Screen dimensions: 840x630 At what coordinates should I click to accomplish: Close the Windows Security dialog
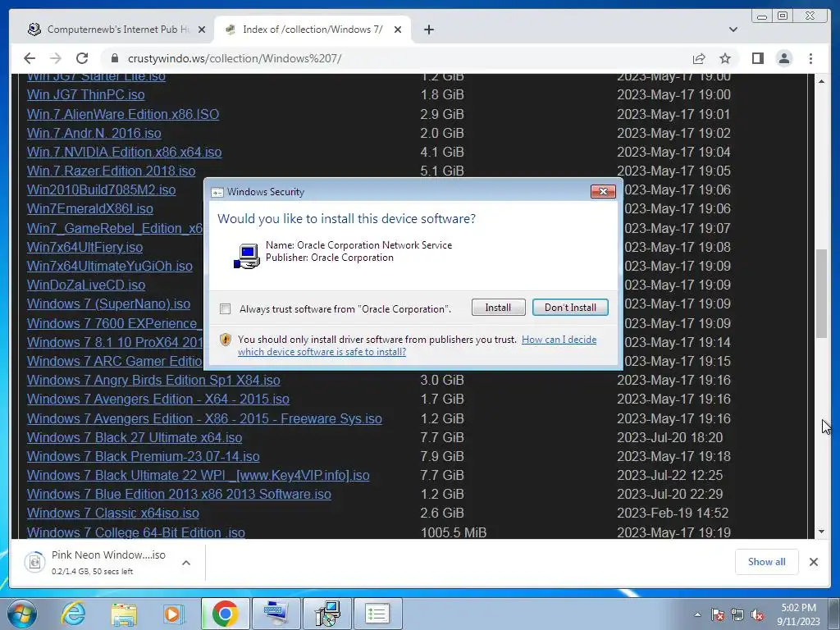(603, 192)
